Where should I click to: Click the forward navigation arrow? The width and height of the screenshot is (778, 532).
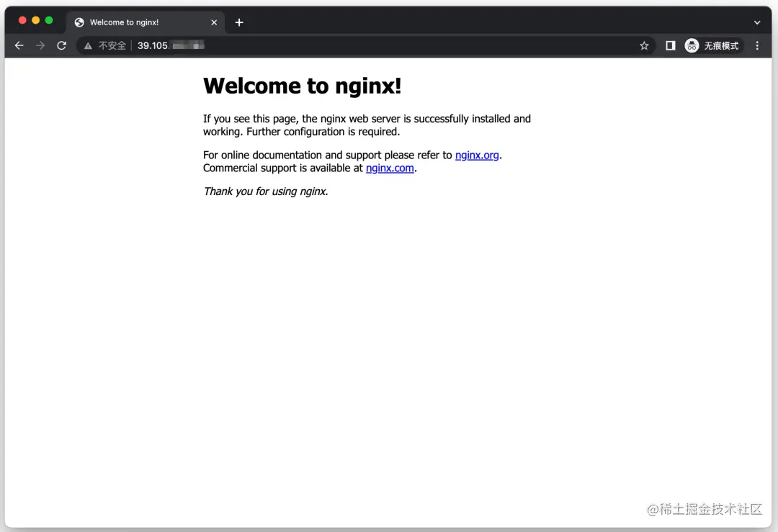[40, 45]
